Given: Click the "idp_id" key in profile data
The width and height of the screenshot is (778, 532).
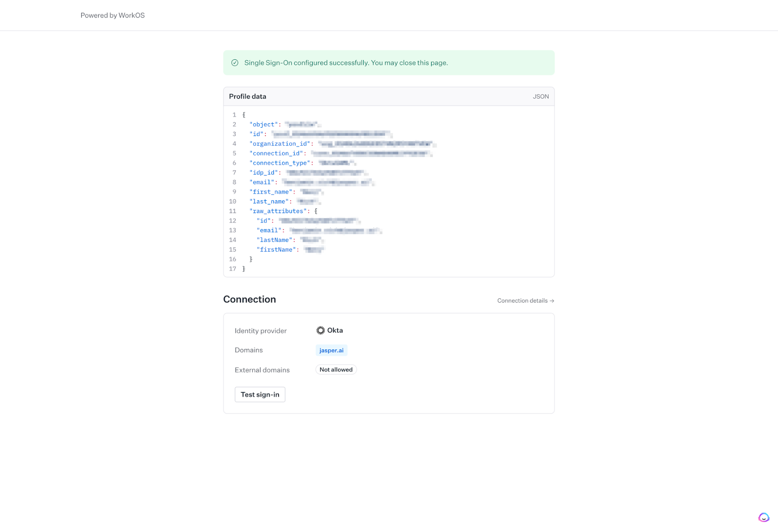Looking at the screenshot, I should click(x=264, y=172).
